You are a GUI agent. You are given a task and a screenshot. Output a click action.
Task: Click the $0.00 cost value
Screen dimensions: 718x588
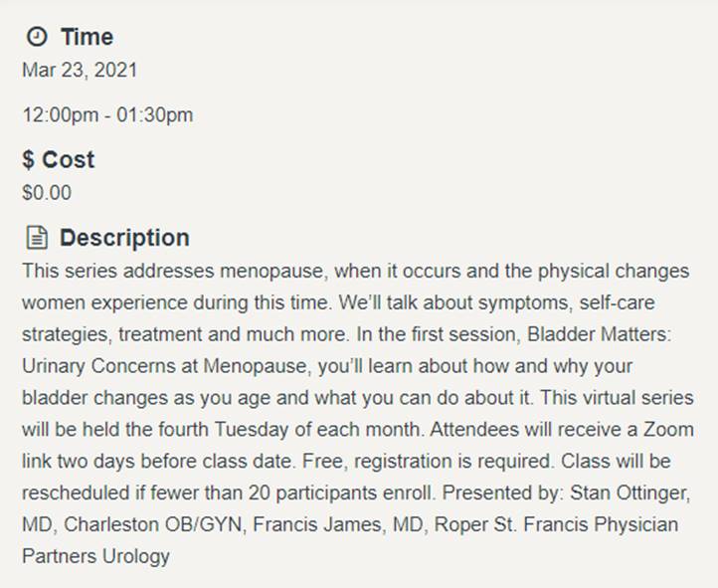pos(47,192)
